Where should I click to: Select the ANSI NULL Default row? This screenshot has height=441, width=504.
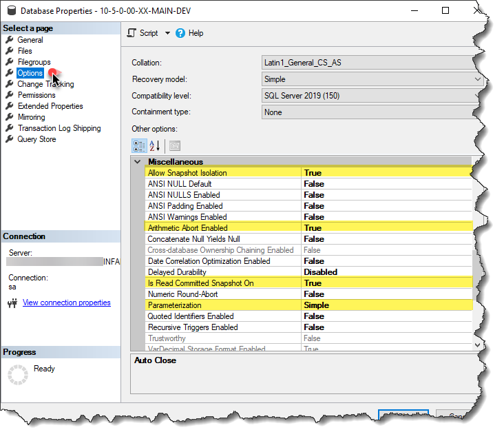(x=308, y=184)
